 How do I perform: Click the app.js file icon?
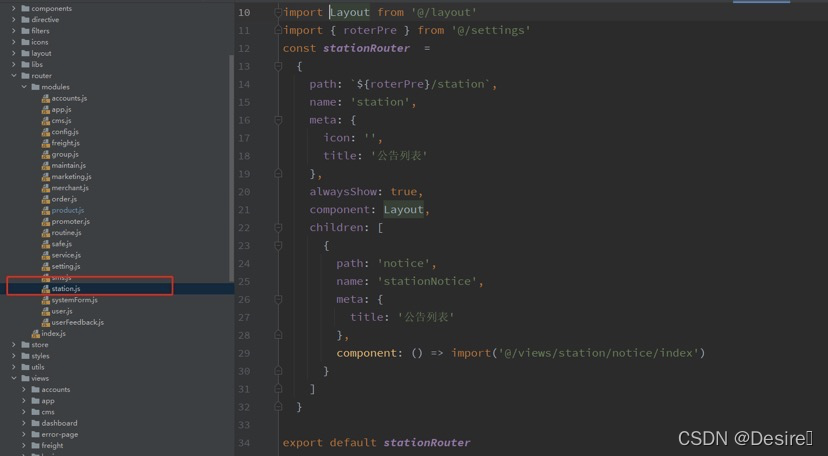point(46,109)
